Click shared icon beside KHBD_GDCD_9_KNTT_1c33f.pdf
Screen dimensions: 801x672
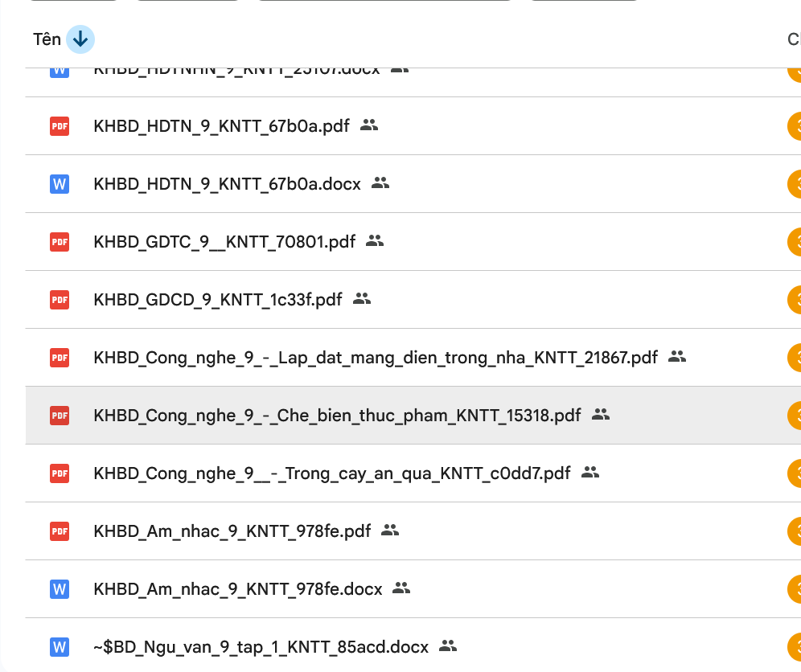click(362, 299)
